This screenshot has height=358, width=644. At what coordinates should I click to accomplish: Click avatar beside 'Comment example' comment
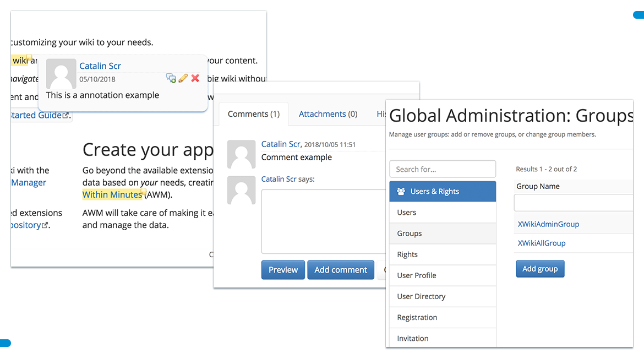241,154
